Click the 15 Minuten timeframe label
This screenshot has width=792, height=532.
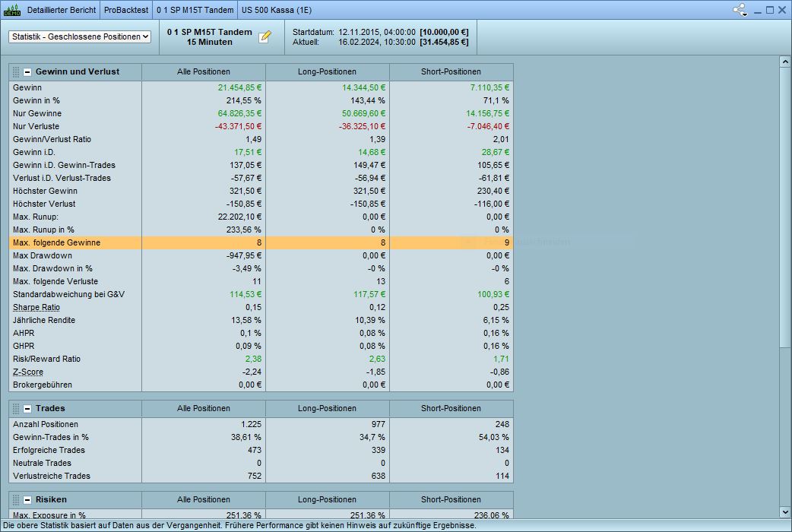tap(210, 42)
